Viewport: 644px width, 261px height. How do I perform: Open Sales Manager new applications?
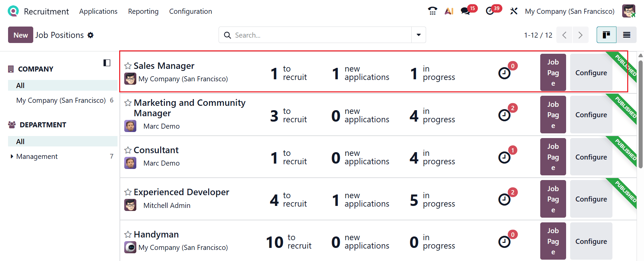click(x=361, y=73)
